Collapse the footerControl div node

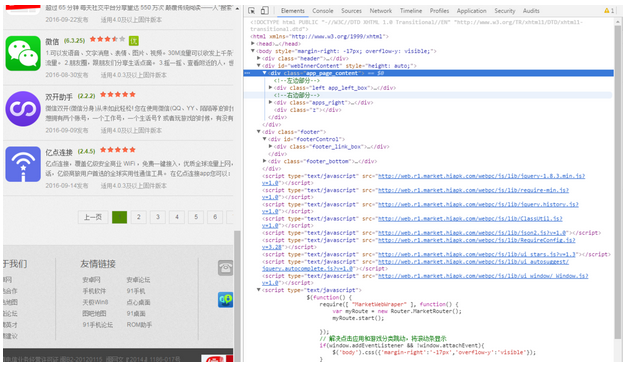(x=265, y=139)
